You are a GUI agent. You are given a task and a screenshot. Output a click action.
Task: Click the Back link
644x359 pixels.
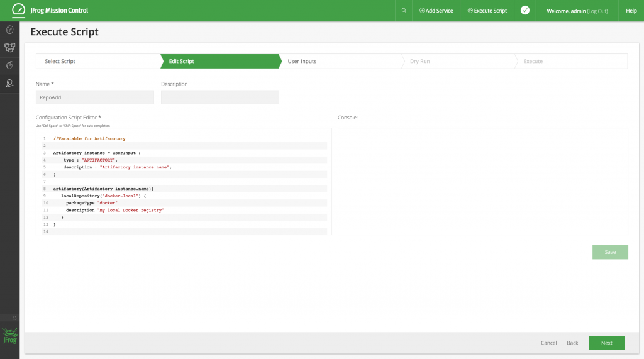click(x=572, y=343)
